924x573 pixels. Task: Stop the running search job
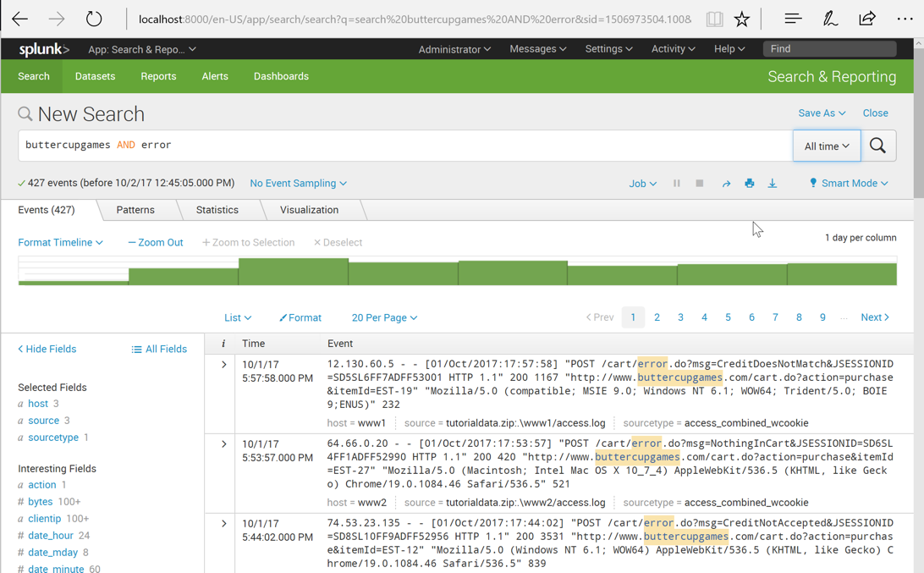(x=699, y=184)
